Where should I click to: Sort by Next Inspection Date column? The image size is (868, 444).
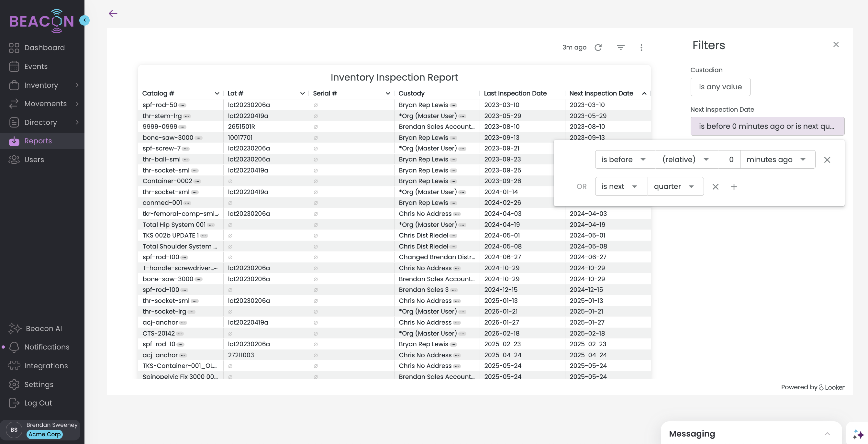pos(601,93)
